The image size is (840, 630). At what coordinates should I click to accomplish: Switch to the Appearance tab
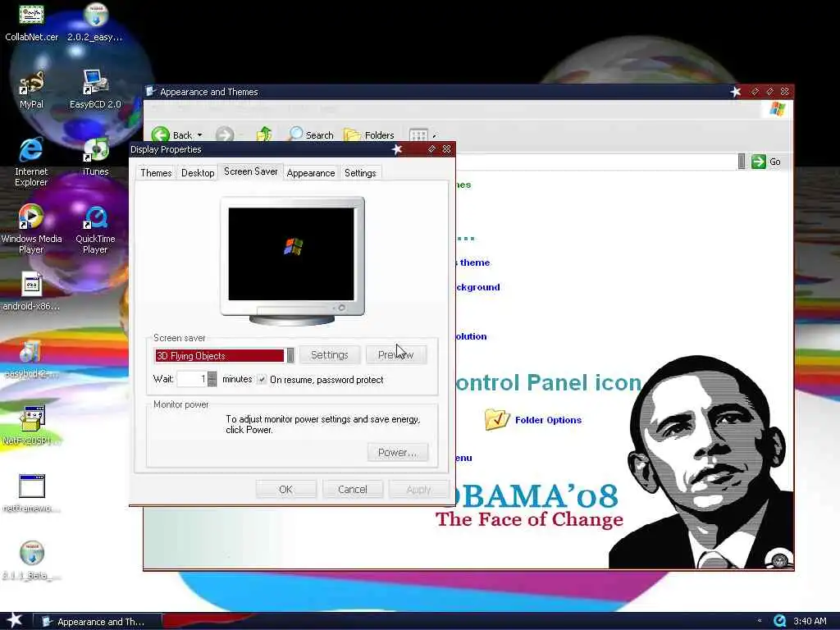311,172
